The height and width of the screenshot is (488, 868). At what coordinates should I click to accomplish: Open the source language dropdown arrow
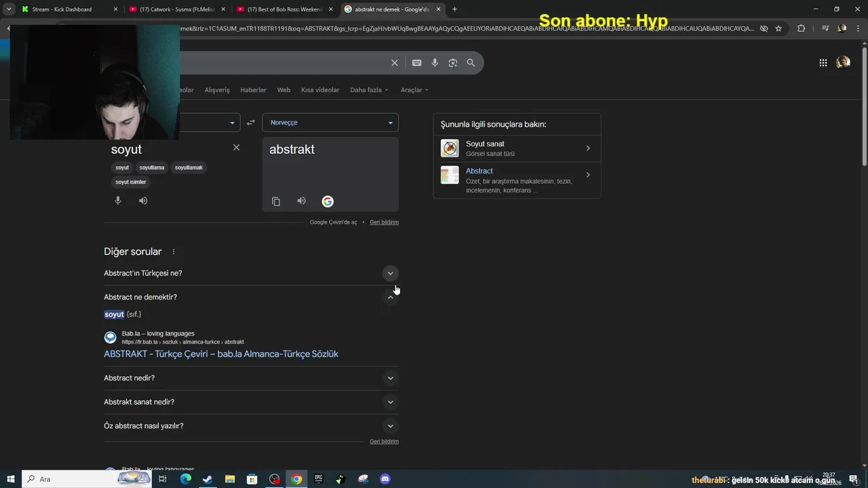(232, 123)
